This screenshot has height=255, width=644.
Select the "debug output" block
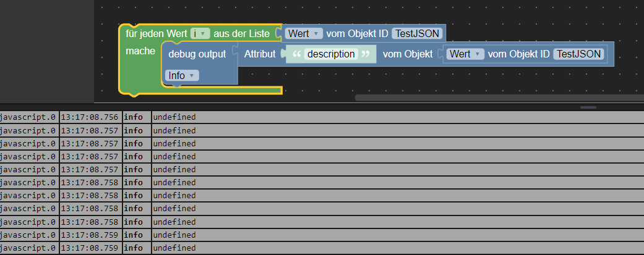pos(197,54)
